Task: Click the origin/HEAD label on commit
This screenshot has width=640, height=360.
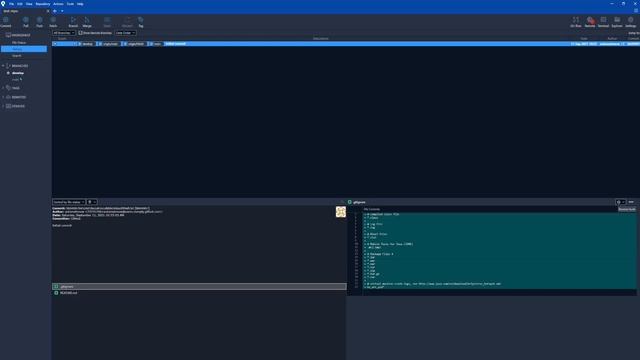Action: pos(134,44)
